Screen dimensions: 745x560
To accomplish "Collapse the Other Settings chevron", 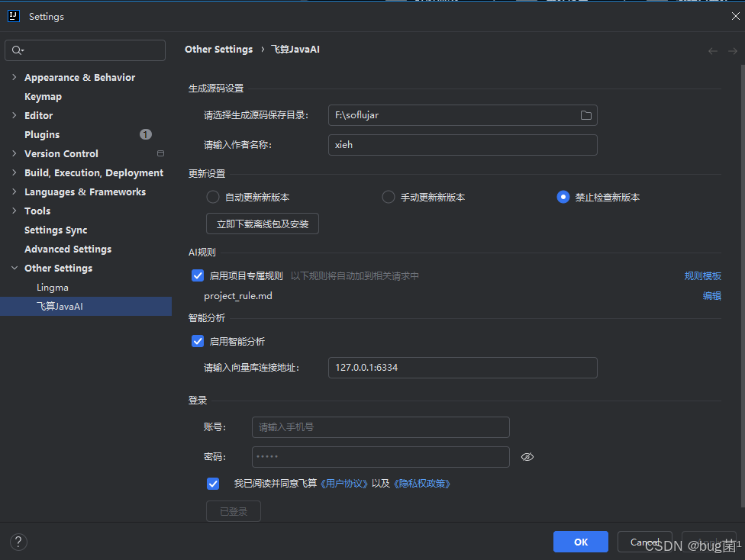I will coord(15,268).
